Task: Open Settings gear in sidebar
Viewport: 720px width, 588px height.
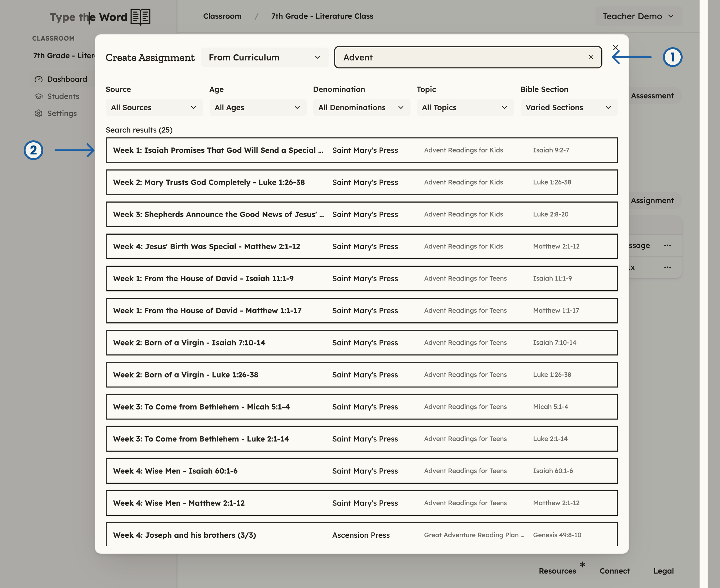Action: pyautogui.click(x=55, y=113)
